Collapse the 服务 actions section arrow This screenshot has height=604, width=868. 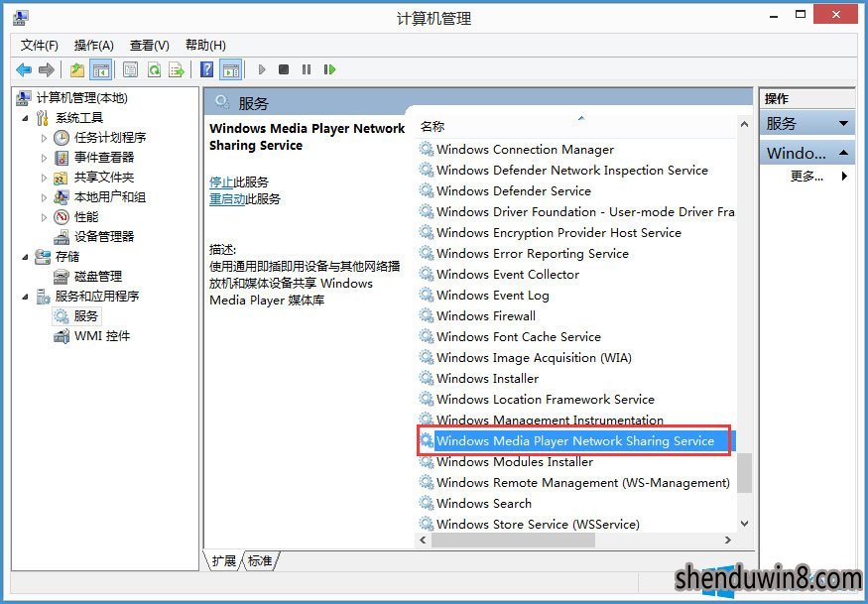point(843,123)
